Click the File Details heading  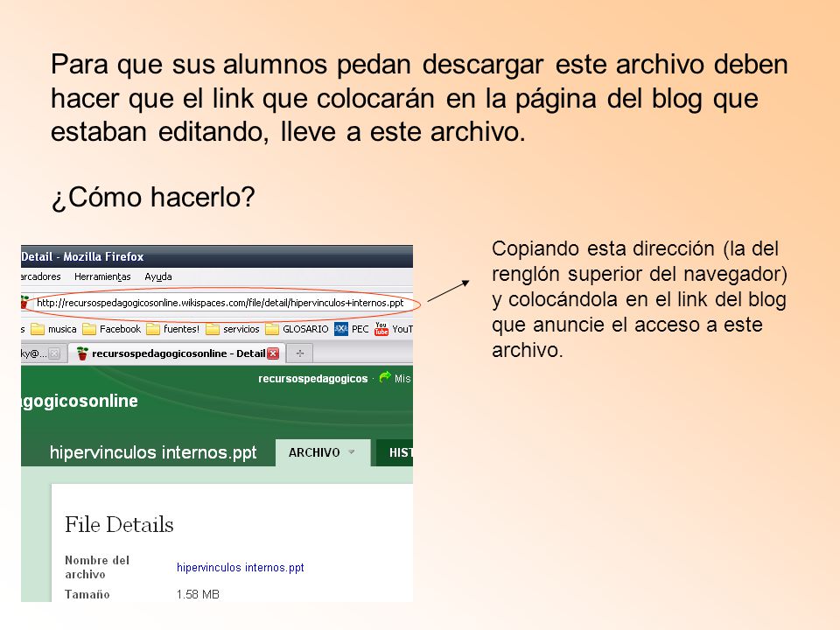click(119, 524)
